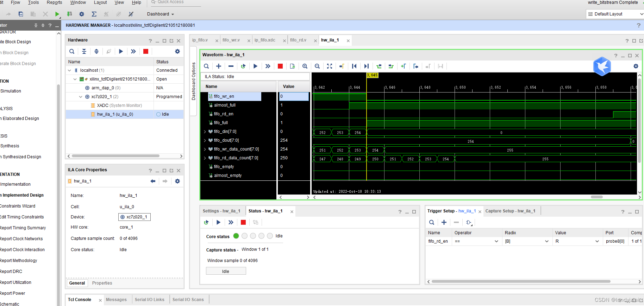
Task: Click the zoom fit icon in the Waveform toolbar
Action: point(330,66)
